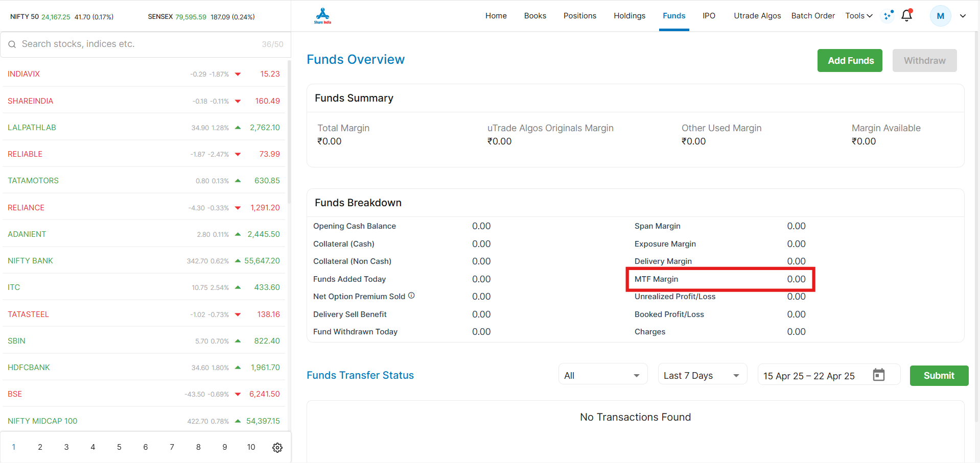Image resolution: width=980 pixels, height=463 pixels.
Task: Switch to the Positions tab
Action: pos(580,16)
